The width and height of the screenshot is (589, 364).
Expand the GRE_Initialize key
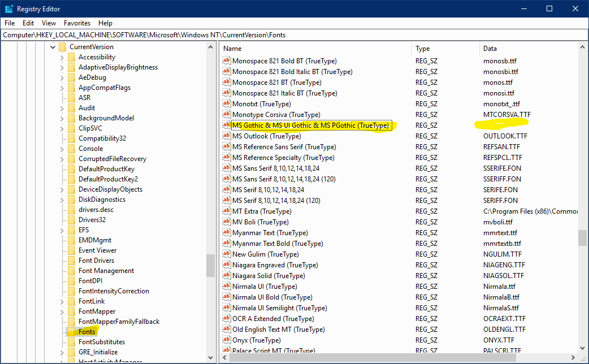click(62, 352)
